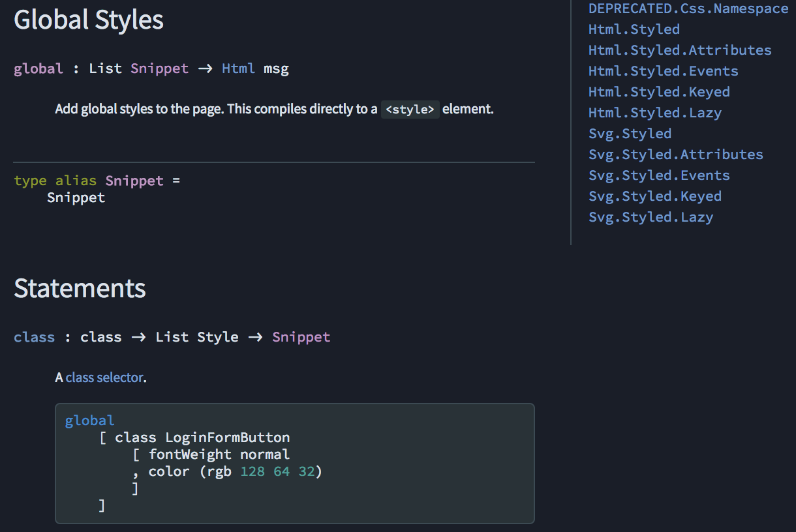
Task: Click the Style type in class's signature
Action: tap(218, 337)
